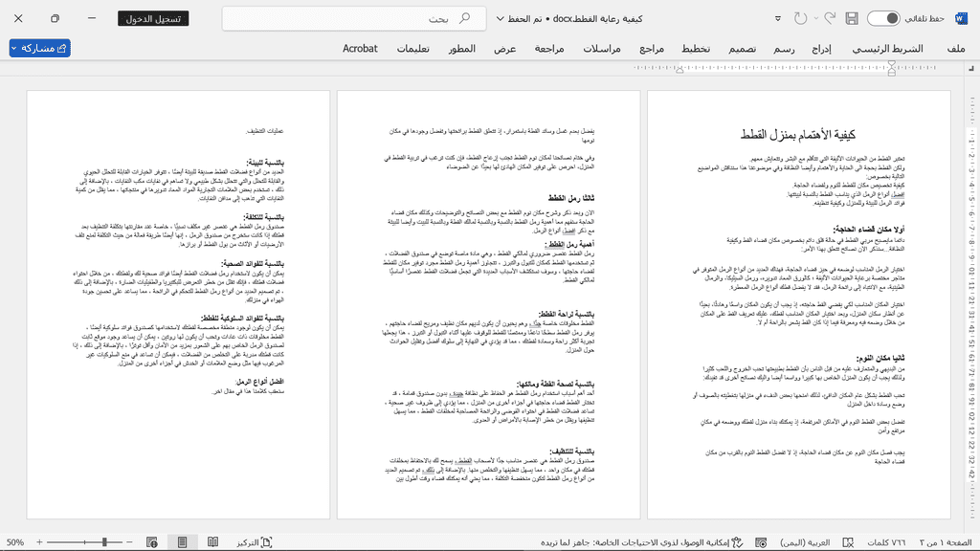
Task: Open the مراجع tab
Action: click(651, 49)
